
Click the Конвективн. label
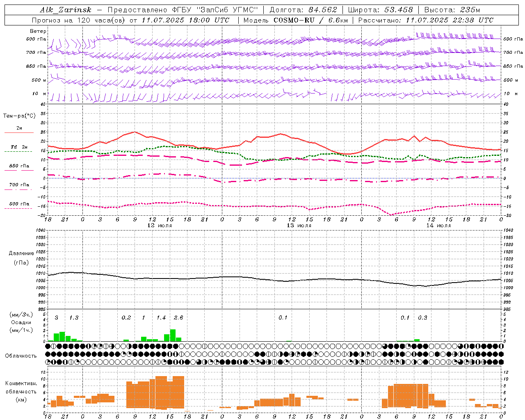coord(21,383)
